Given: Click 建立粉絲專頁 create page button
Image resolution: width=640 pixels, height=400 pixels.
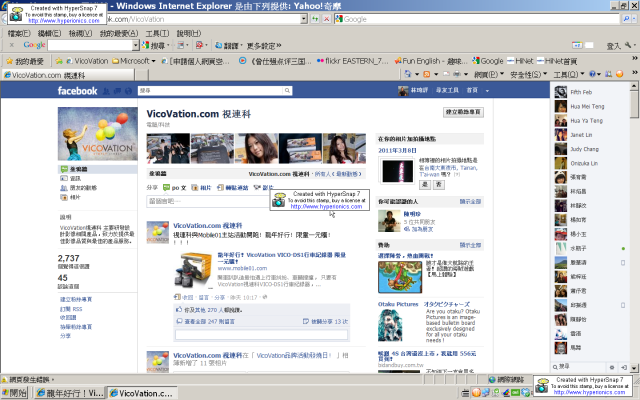Looking at the screenshot, I should pyautogui.click(x=463, y=112).
